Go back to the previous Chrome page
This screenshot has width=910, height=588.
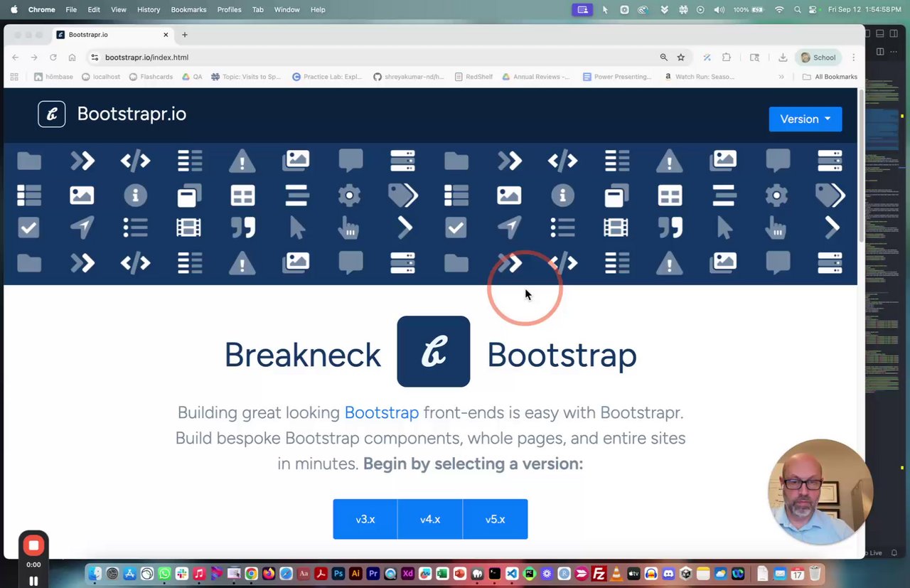(x=15, y=58)
